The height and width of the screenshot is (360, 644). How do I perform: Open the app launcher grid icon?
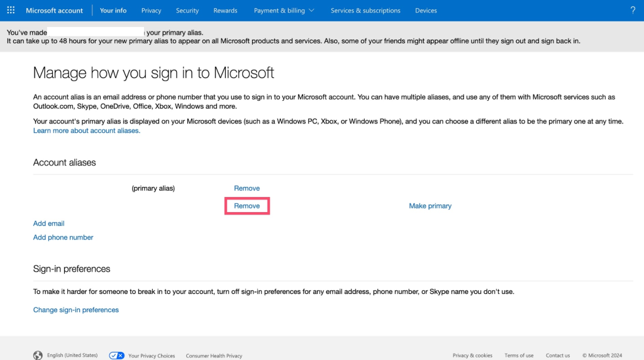pos(11,10)
